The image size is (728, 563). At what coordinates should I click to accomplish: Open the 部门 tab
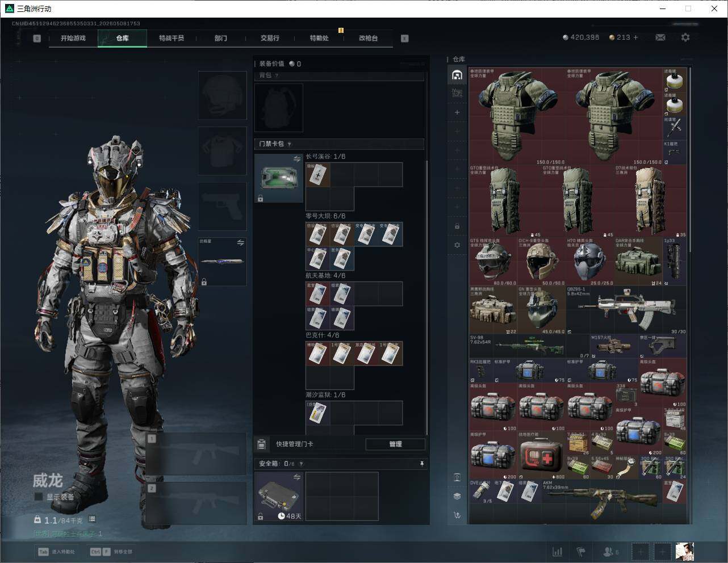point(221,38)
